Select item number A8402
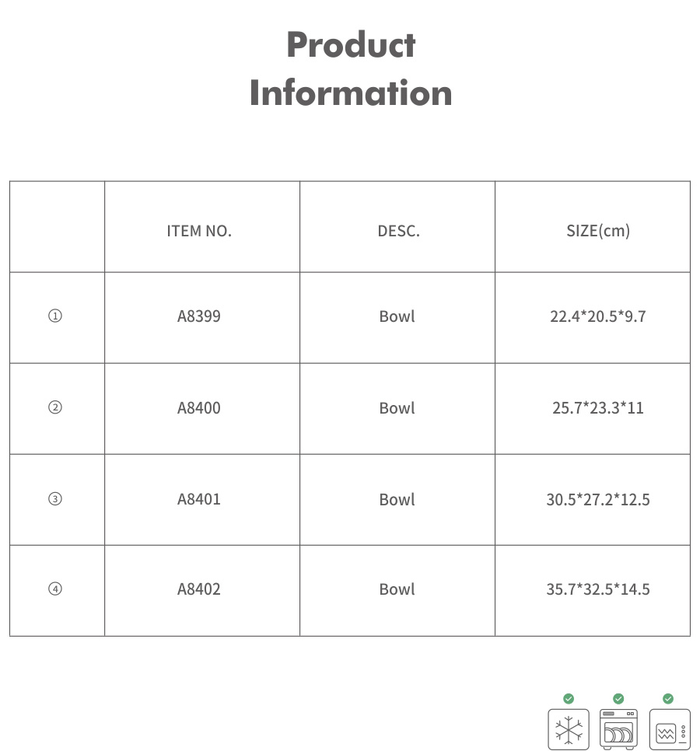The height and width of the screenshot is (751, 700). pyautogui.click(x=199, y=589)
